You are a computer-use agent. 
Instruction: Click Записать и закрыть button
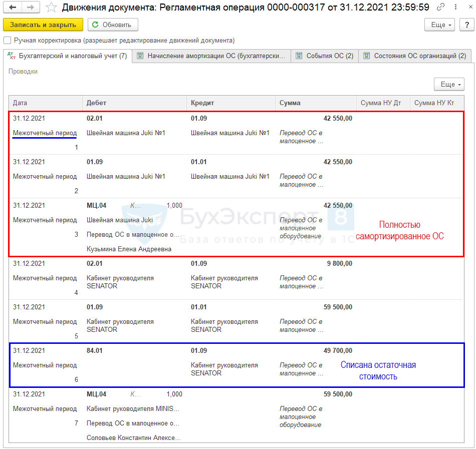pyautogui.click(x=43, y=25)
